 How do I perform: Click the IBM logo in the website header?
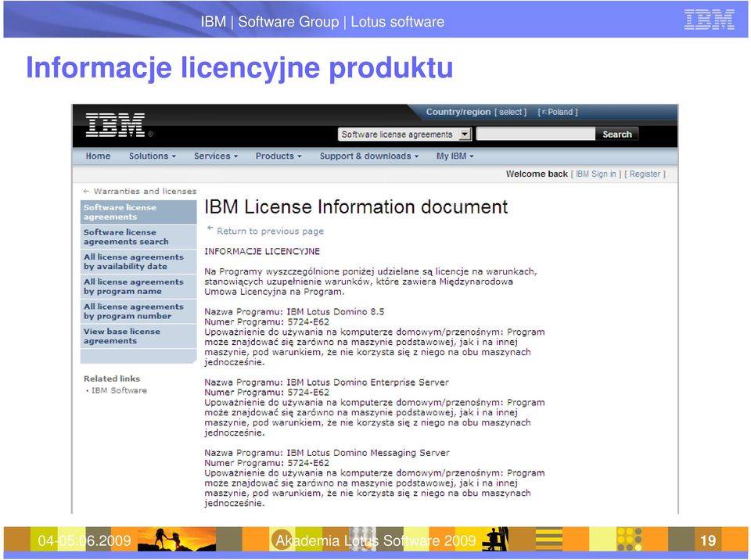(x=116, y=125)
